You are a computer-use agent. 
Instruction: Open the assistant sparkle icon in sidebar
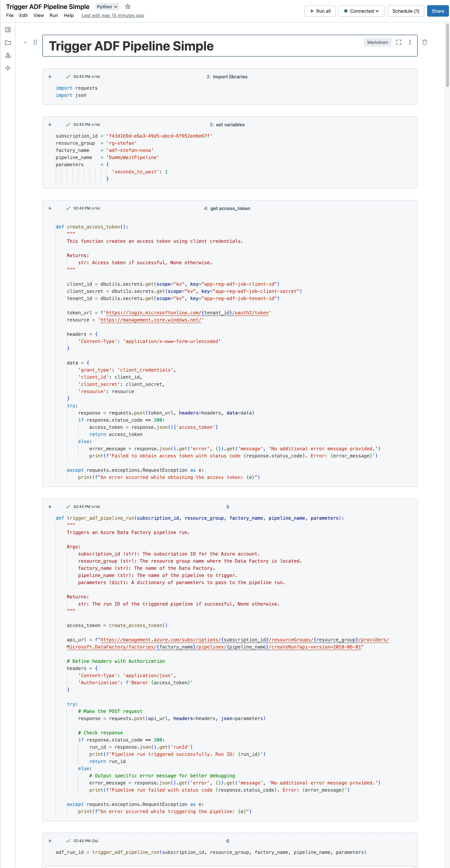pyautogui.click(x=8, y=68)
